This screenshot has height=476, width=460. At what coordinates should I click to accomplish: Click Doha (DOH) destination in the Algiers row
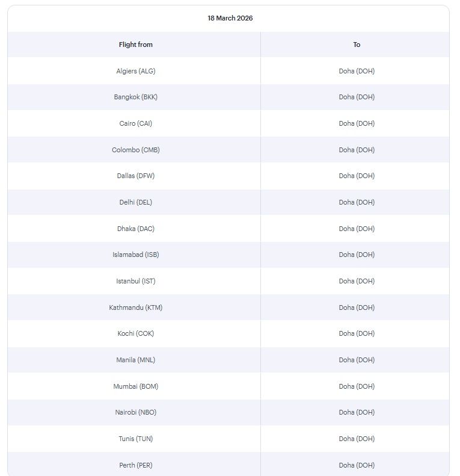point(357,71)
